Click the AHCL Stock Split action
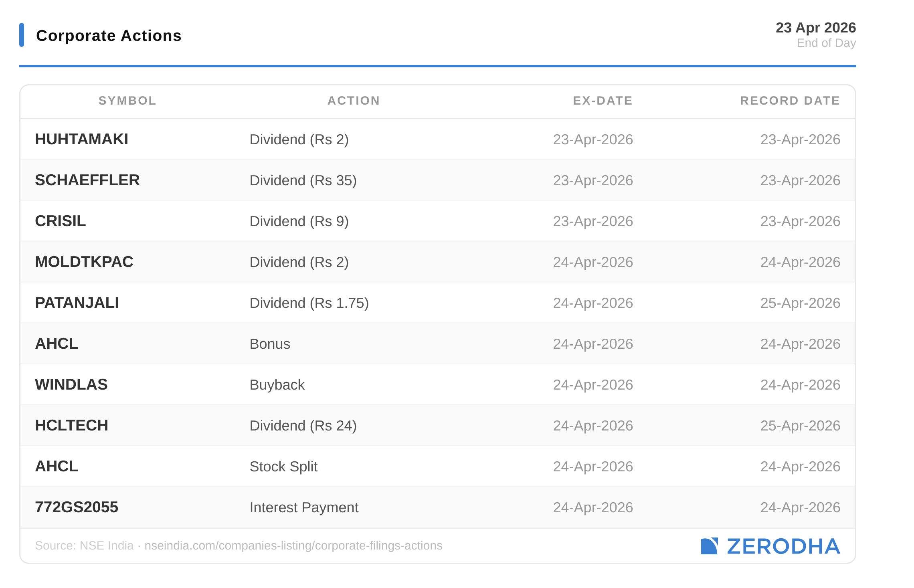The image size is (914, 588). [x=283, y=467]
